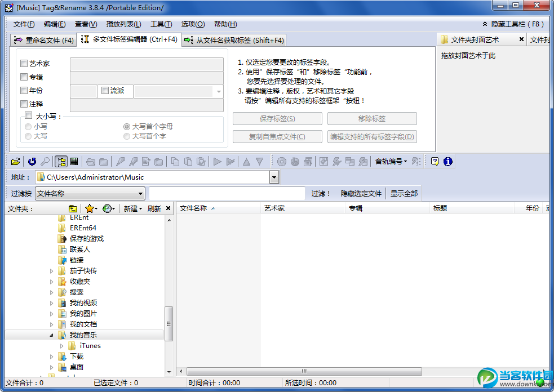The width and height of the screenshot is (554, 392).
Task: Close the 文件夹封面艺术 tab
Action: tap(521, 39)
